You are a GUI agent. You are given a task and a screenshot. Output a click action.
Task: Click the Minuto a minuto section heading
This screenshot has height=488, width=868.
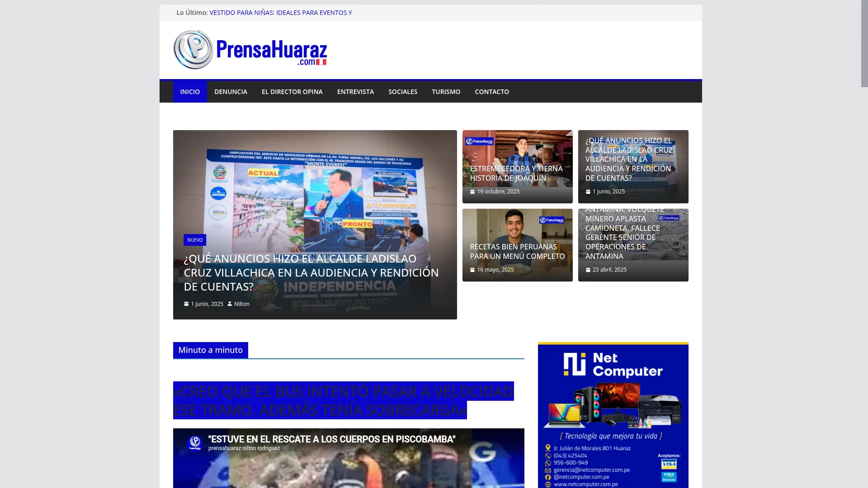[x=210, y=350]
